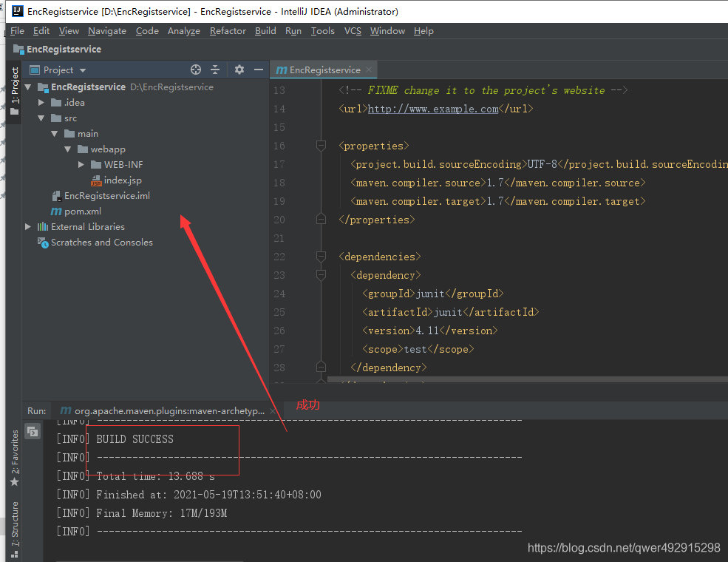Viewport: 728px width, 562px height.
Task: Click the Maven m icon on the EncRegistservice editor tab
Action: [x=281, y=70]
